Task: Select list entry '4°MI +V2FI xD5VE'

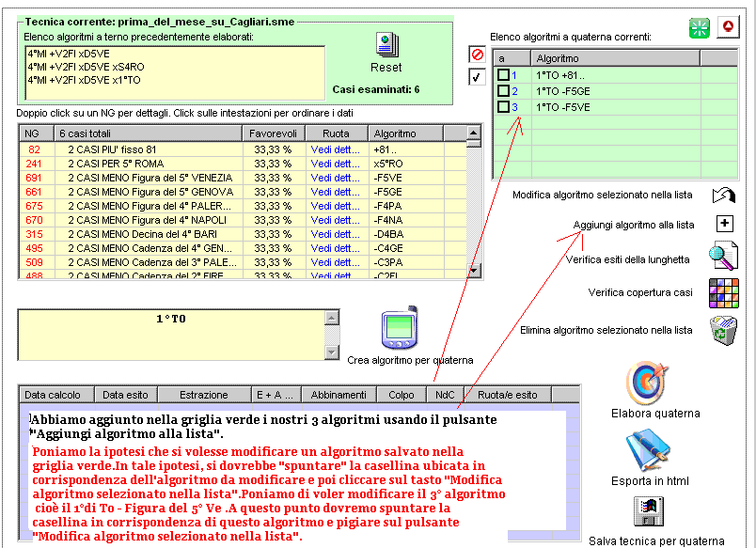Action: (x=69, y=54)
